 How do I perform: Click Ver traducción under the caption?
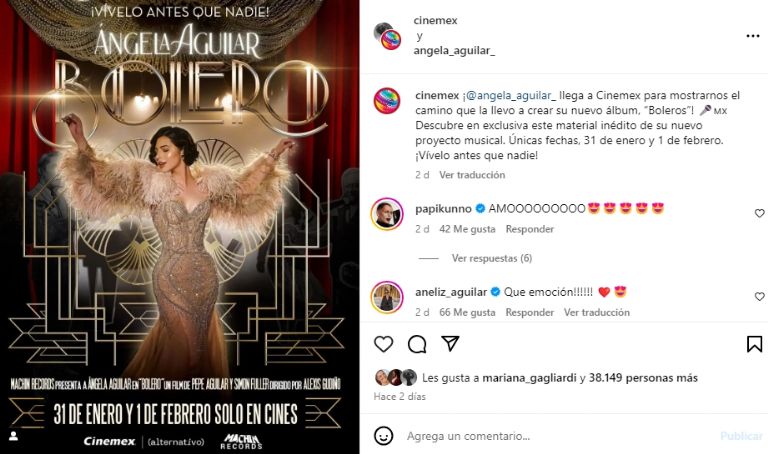click(472, 175)
